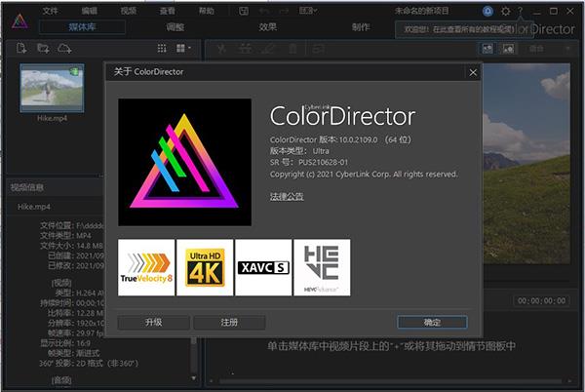Screen dimensions: 585x392
Task: Click the redo arrow icon
Action: [285, 11]
